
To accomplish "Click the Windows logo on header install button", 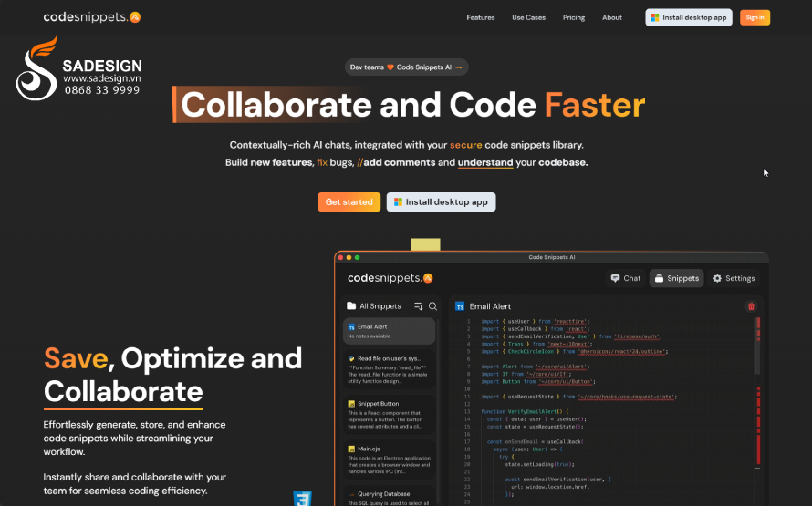I will click(654, 17).
